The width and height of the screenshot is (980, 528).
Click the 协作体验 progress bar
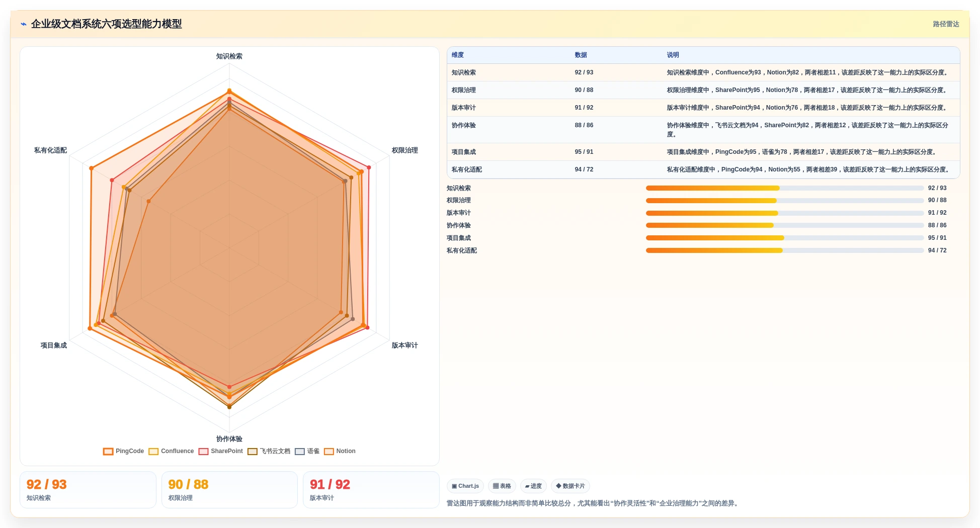click(x=785, y=225)
